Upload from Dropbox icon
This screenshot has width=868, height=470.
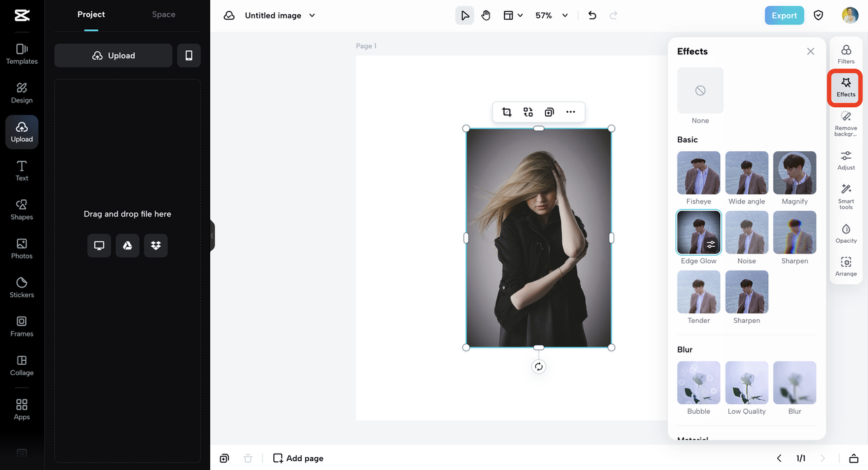coord(156,246)
